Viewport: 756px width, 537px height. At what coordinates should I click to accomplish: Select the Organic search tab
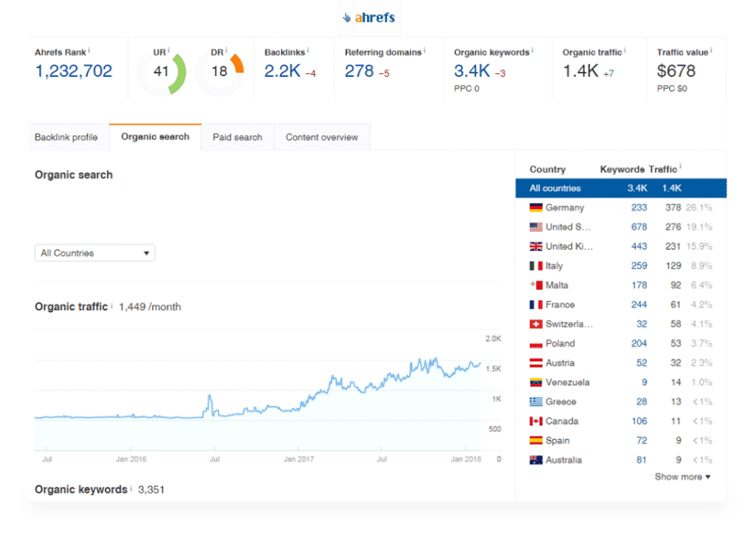click(x=155, y=137)
